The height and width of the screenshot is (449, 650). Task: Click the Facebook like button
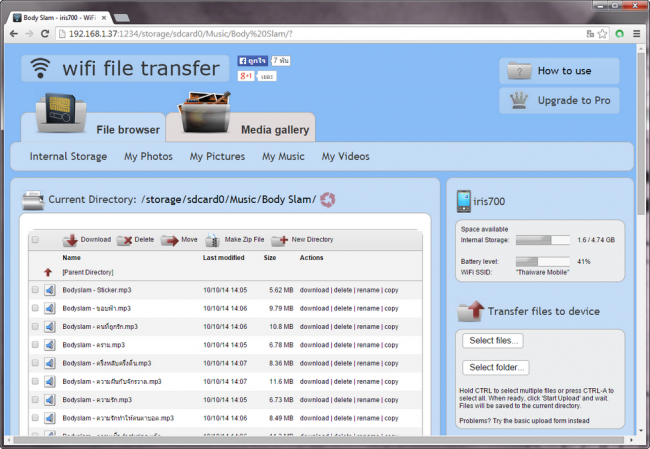[252, 61]
